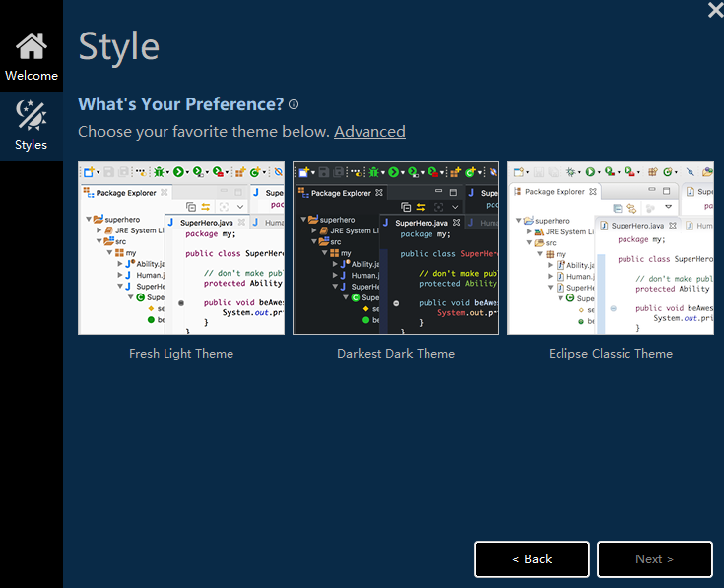Click the green Run icon in Fresh Light preview
724x588 pixels.
click(179, 172)
